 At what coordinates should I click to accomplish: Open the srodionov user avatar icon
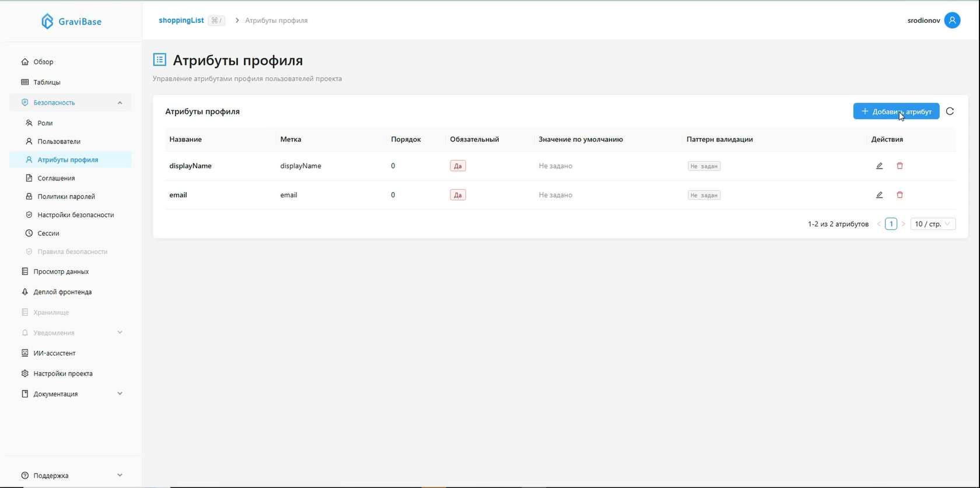(952, 20)
